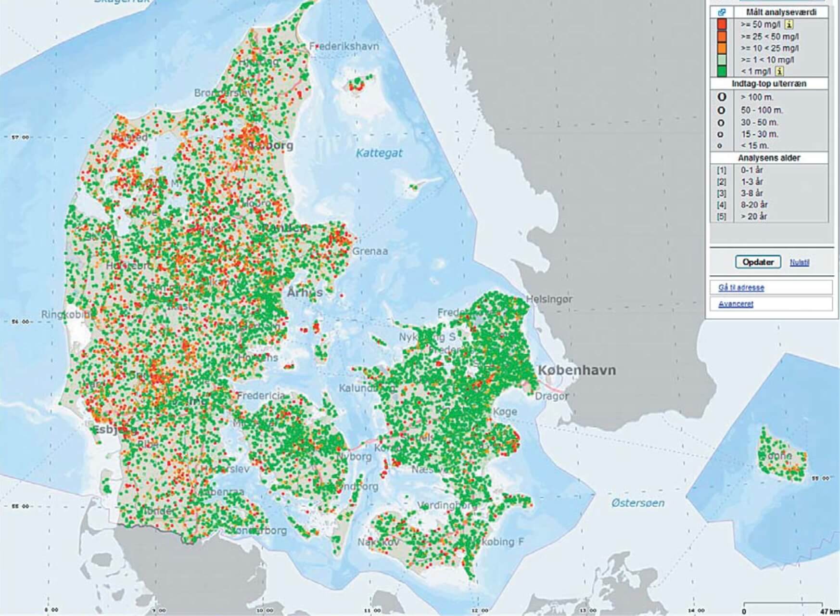Open the legend pop-out window icon
Viewport: 840px width, 616px height.
click(722, 13)
